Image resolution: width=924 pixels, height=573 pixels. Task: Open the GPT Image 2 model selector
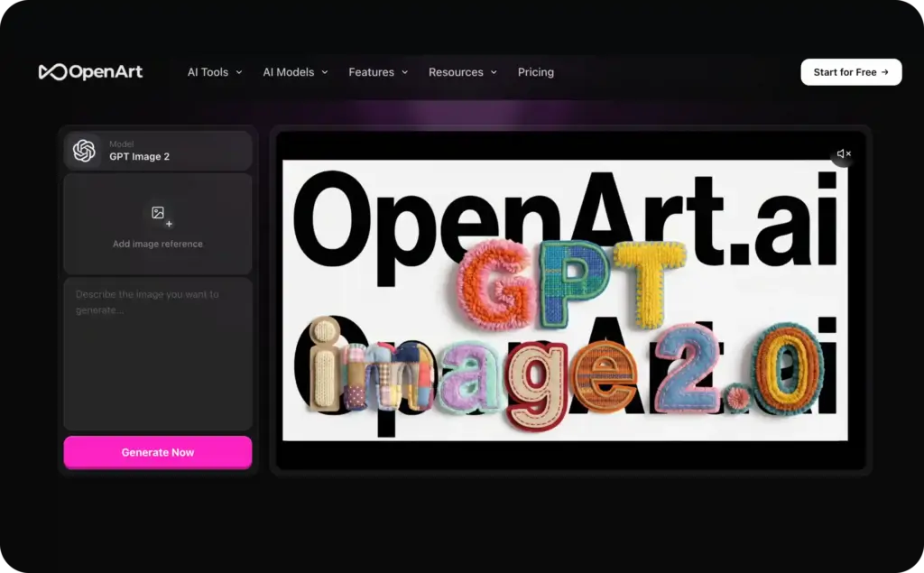coord(158,151)
